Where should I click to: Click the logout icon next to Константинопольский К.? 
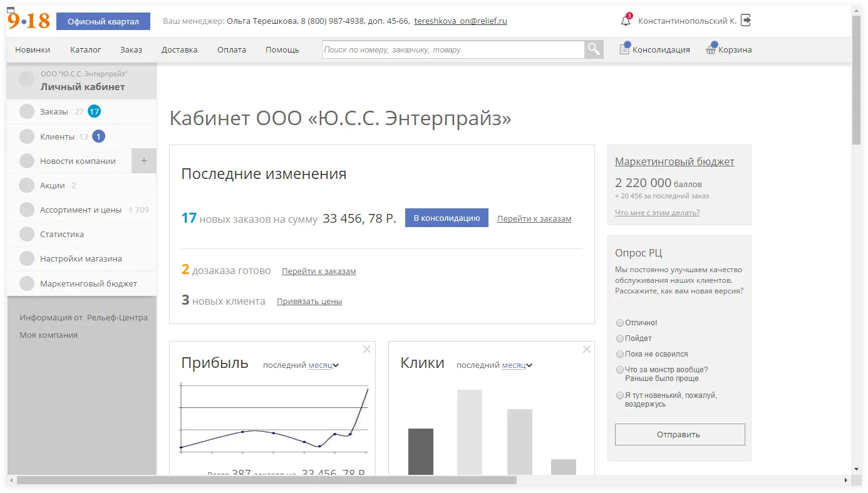pos(746,20)
